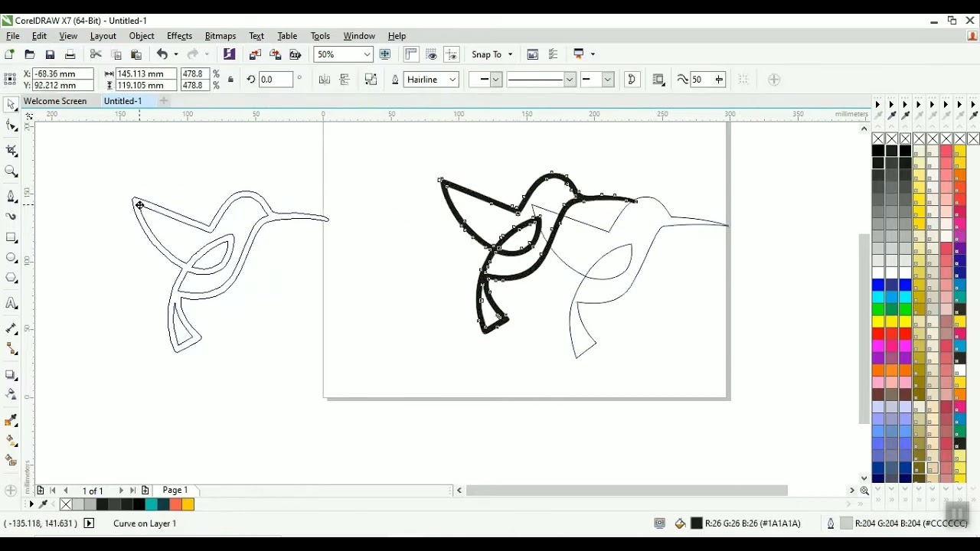Click the Search content icon
The height and width of the screenshot is (551, 980).
pyautogui.click(x=229, y=54)
